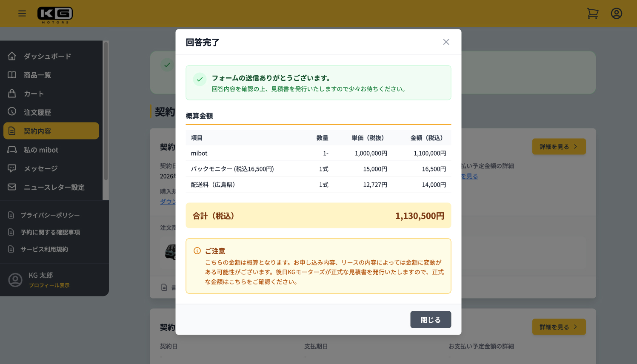Click the KG Motors logo
The height and width of the screenshot is (364, 637).
[x=55, y=13]
